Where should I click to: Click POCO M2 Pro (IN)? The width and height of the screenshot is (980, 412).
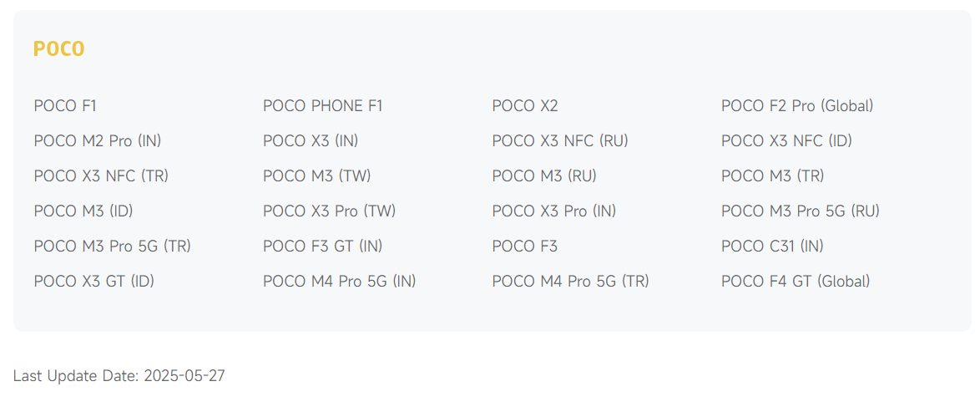[97, 141]
